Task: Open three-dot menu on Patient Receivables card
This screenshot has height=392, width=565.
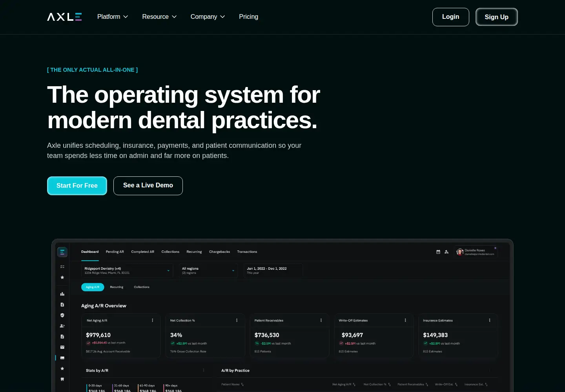Action: point(321,320)
